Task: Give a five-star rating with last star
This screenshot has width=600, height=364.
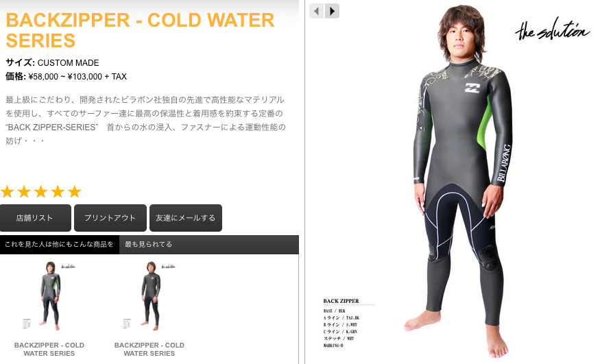Action: (75, 191)
